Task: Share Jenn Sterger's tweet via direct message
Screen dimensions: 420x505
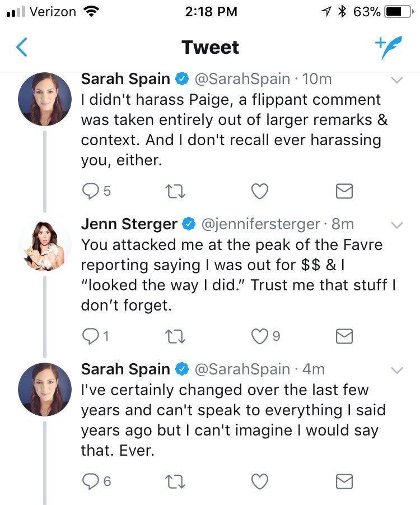Action: tap(344, 336)
